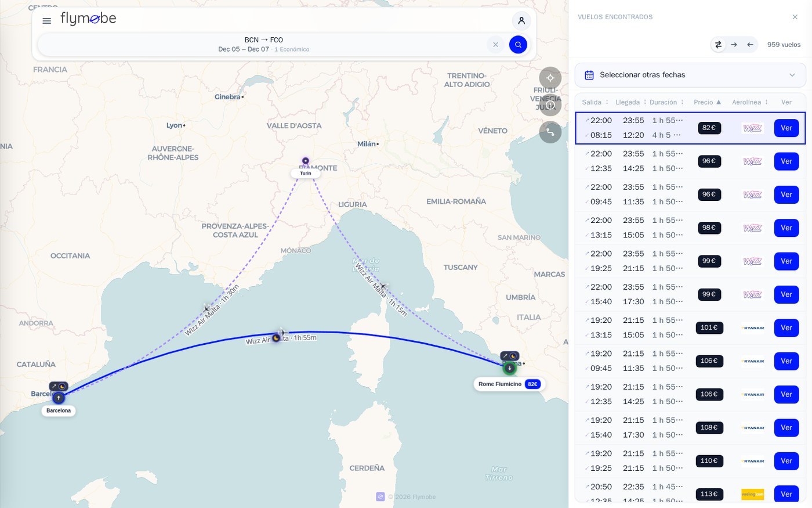The height and width of the screenshot is (508, 812).
Task: Click the 959 vuelos count
Action: (x=784, y=45)
